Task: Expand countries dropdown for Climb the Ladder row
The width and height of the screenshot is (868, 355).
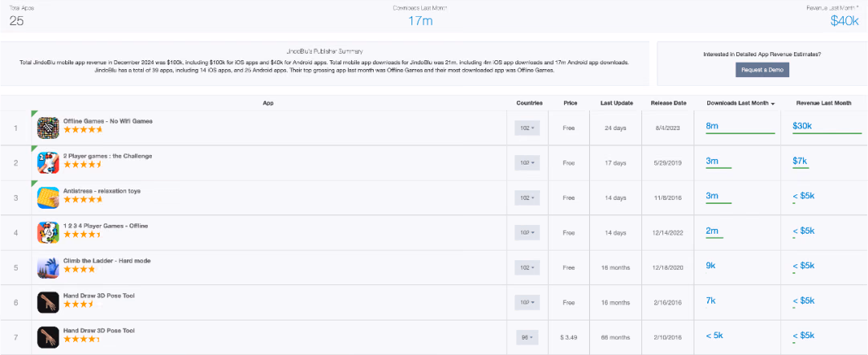Action: pyautogui.click(x=527, y=267)
